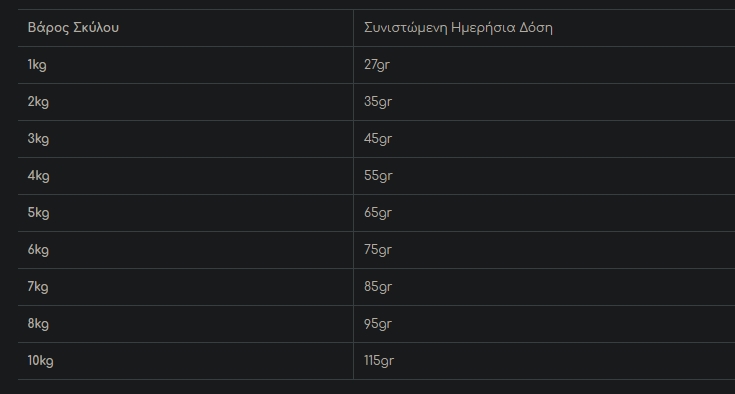Select the 10kg weight cell
The width and height of the screenshot is (735, 394).
click(186, 361)
